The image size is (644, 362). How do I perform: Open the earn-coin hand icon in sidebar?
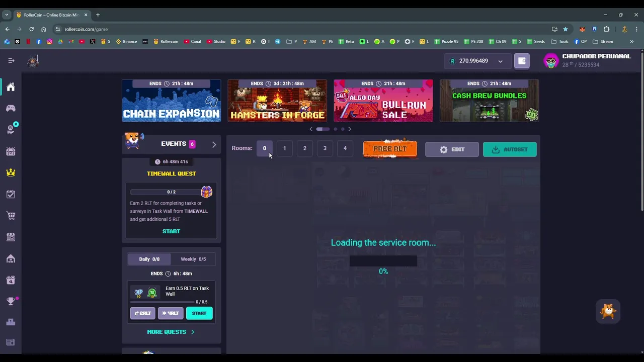click(11, 130)
